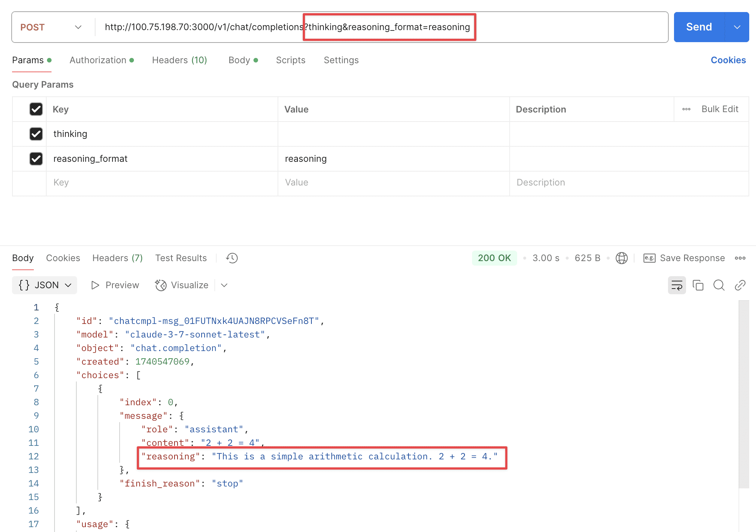Click the chatcmpl-msg id value
Image resolution: width=756 pixels, height=532 pixels.
214,321
